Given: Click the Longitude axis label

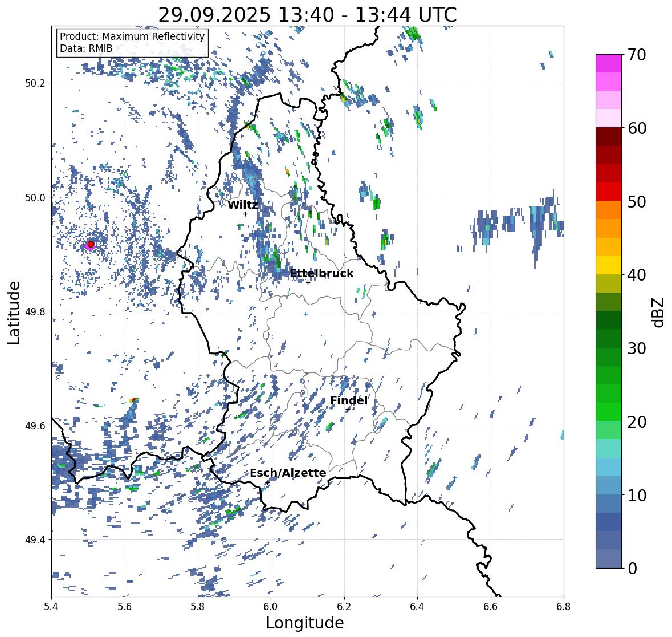Looking at the screenshot, I should [305, 622].
